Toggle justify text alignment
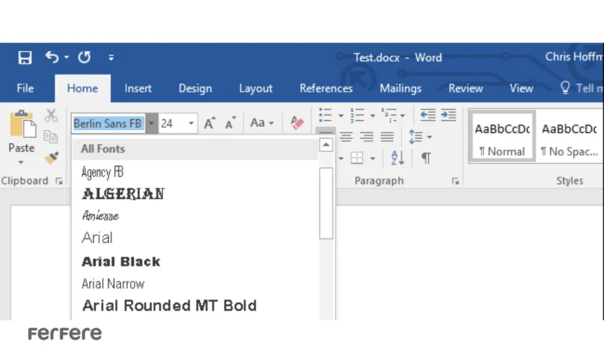604x364 pixels. 387,137
